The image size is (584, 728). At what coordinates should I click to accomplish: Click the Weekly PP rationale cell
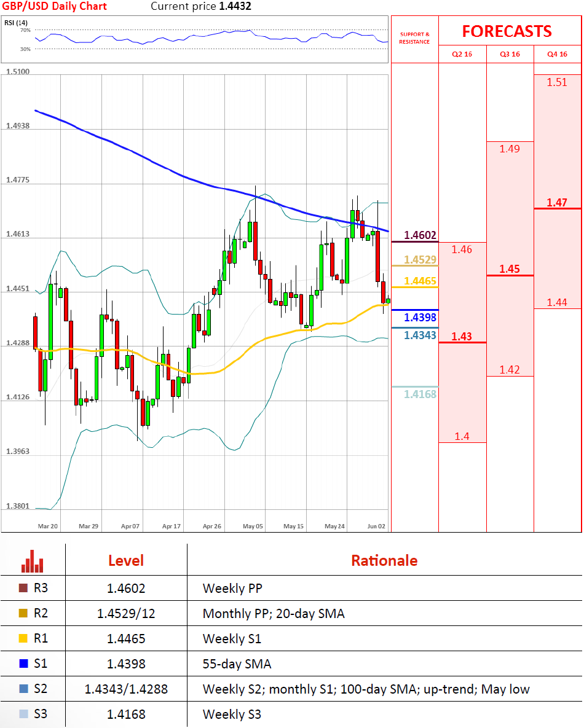click(x=232, y=589)
